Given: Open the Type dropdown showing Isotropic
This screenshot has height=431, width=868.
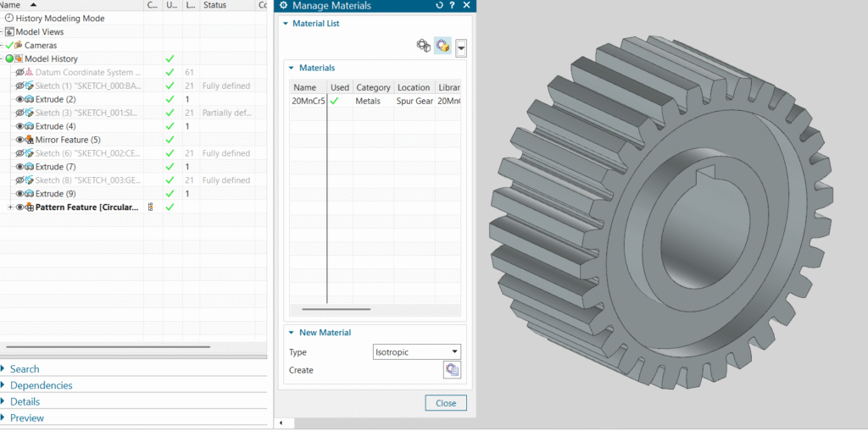Looking at the screenshot, I should [417, 351].
